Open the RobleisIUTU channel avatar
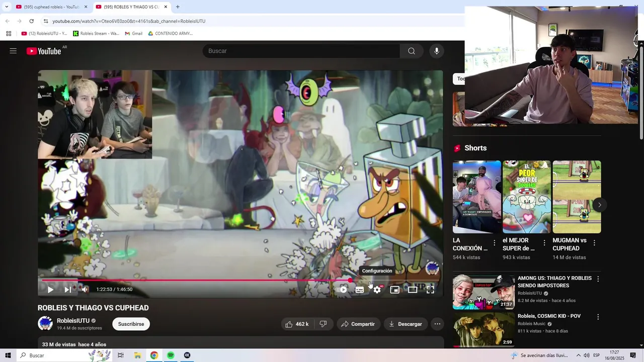This screenshot has height=362, width=644. click(x=45, y=324)
